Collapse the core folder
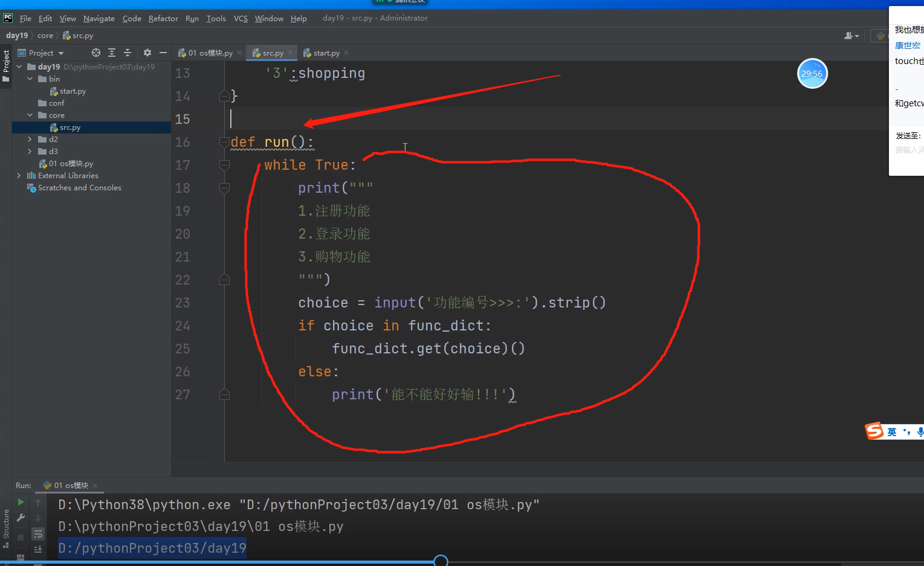The width and height of the screenshot is (924, 566). (30, 115)
